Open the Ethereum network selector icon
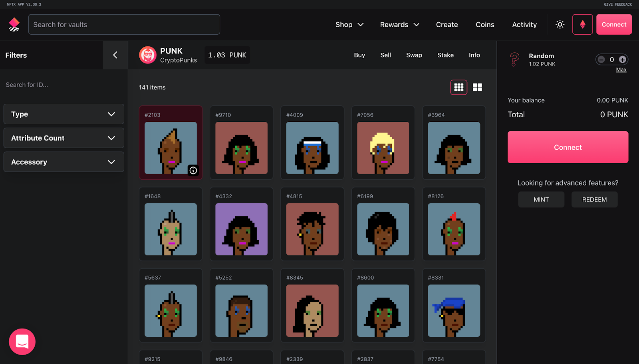 click(583, 24)
